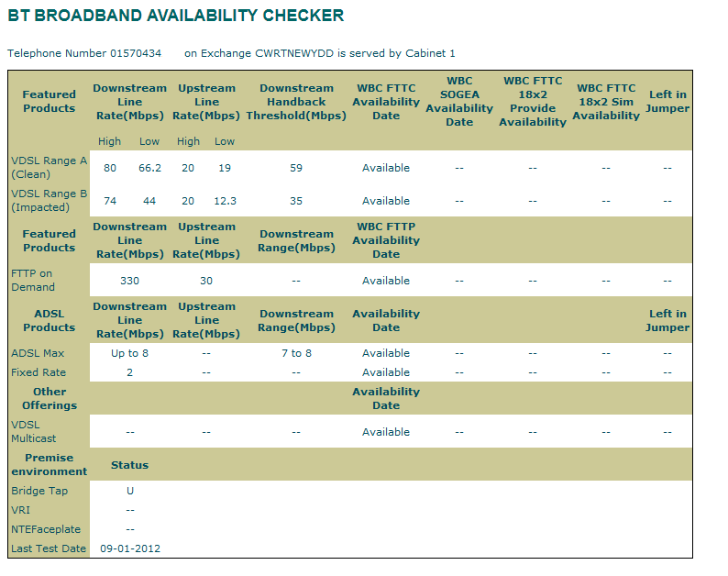Viewport: 728px width, 576px height.
Task: Select the 74 downstream high value
Action: point(110,201)
